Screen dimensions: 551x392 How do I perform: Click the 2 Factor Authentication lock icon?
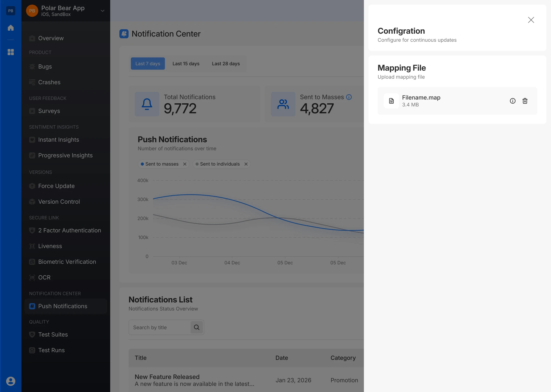32,230
